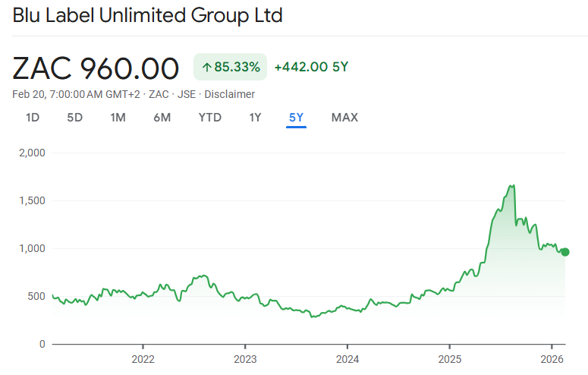
Task: Click the Blu Label Unlimited Group Ltd title
Action: click(147, 16)
